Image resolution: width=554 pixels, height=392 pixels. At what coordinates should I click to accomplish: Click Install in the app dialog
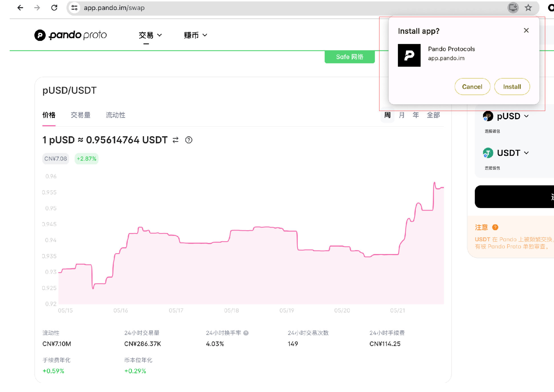coord(512,86)
